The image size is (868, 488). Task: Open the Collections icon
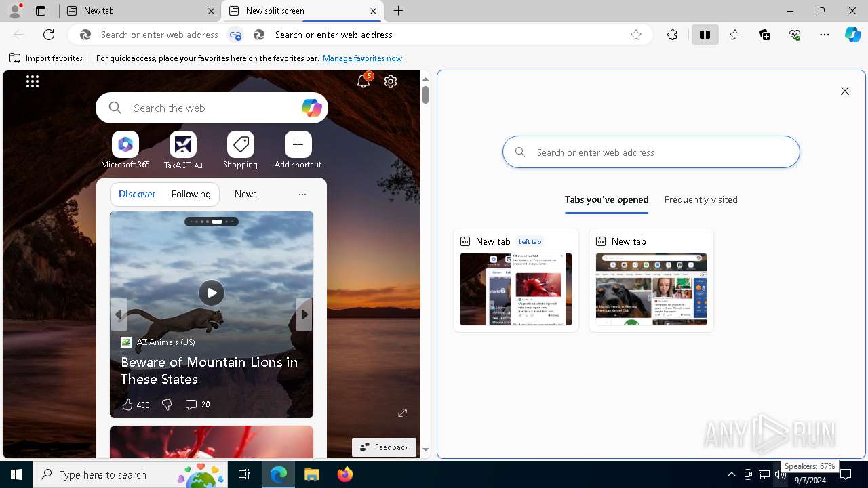(765, 35)
